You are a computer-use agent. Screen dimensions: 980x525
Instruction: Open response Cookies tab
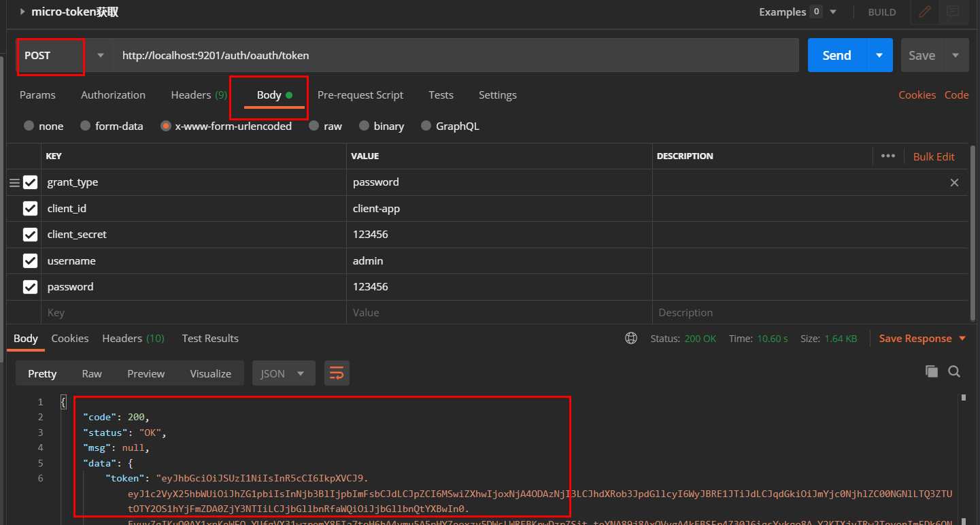(70, 338)
